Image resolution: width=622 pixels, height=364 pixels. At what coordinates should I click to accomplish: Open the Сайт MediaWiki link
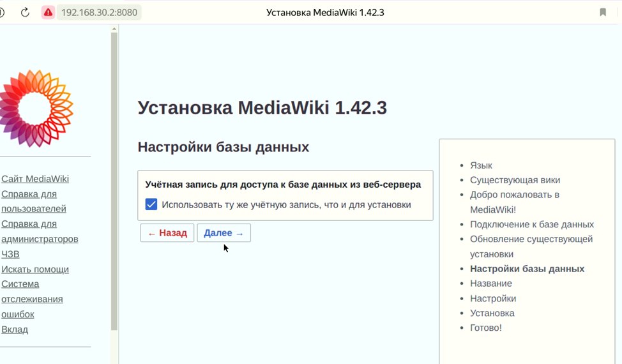click(x=35, y=179)
